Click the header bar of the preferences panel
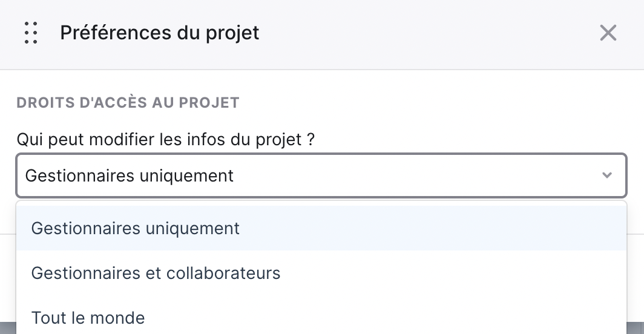 click(x=322, y=34)
